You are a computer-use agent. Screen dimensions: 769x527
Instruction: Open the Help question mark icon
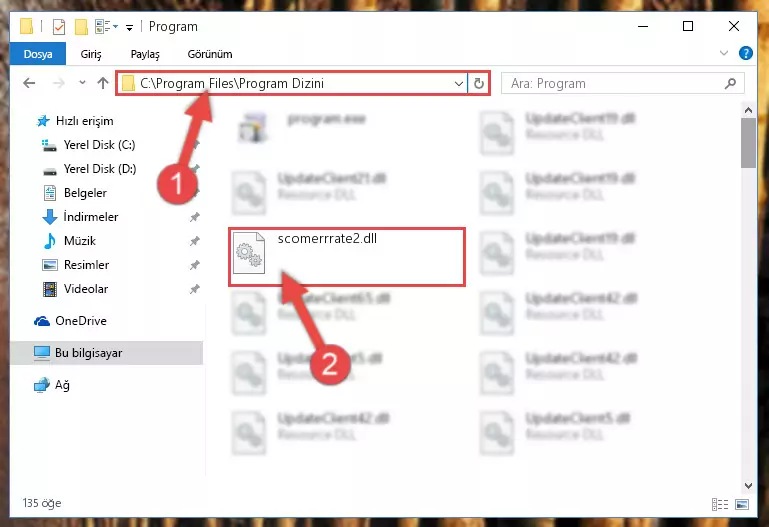(745, 53)
